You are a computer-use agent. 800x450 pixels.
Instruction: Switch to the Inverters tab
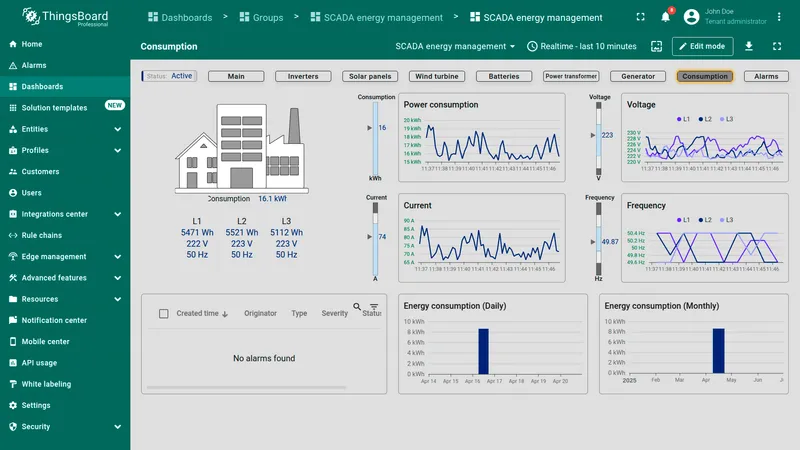(303, 77)
